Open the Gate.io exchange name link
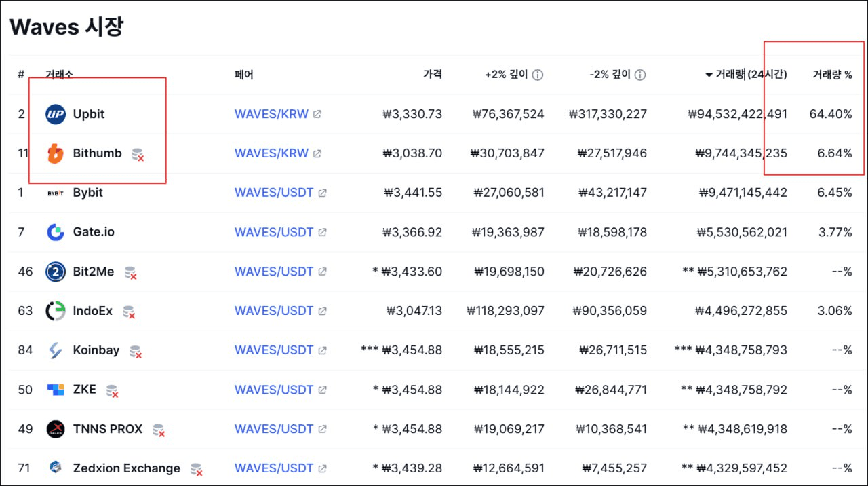Viewport: 868px width, 486px height. click(94, 232)
